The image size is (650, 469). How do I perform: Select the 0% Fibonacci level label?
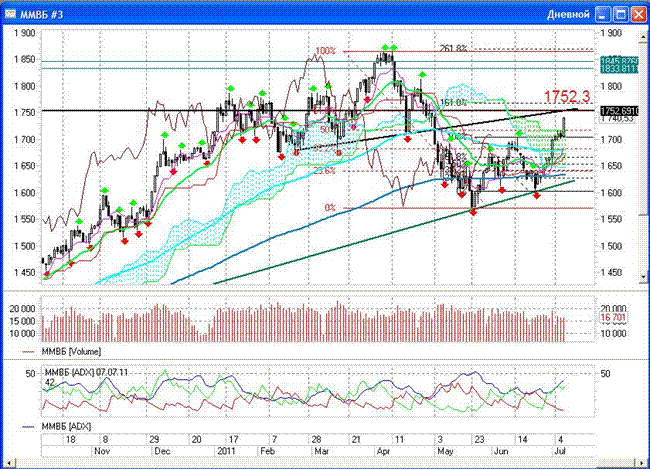click(330, 207)
